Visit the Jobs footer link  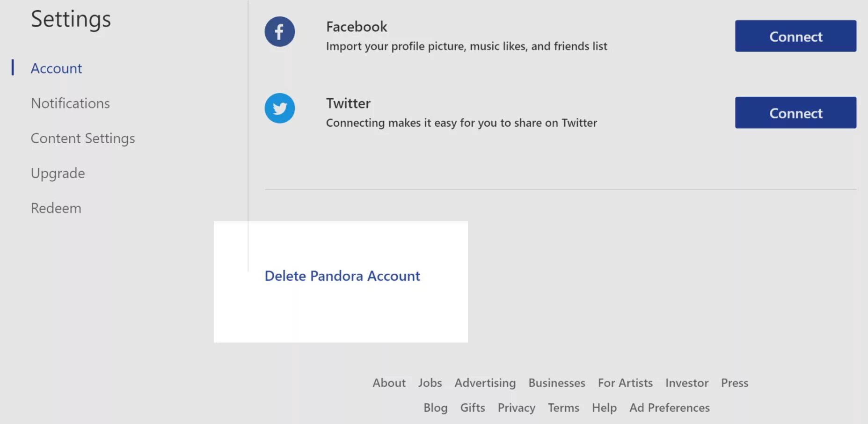[x=430, y=383]
